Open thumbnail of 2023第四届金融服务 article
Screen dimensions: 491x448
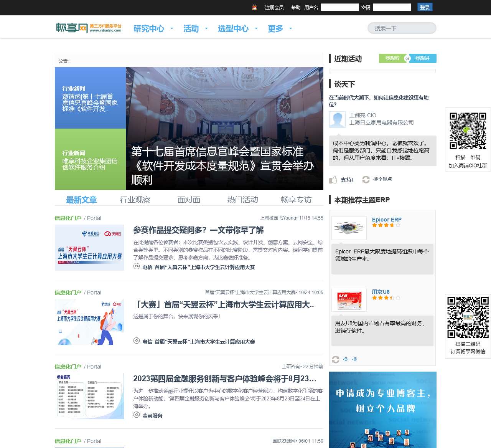pyautogui.click(x=89, y=396)
